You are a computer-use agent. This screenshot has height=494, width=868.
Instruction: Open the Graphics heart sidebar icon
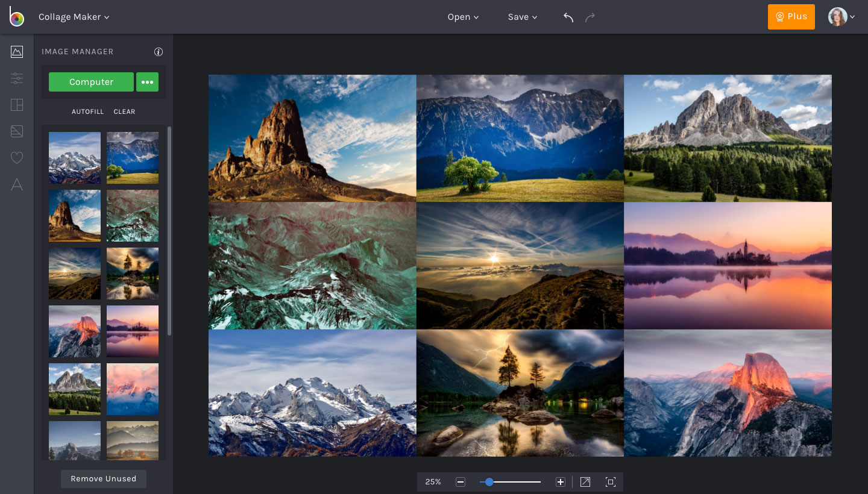[x=17, y=158]
